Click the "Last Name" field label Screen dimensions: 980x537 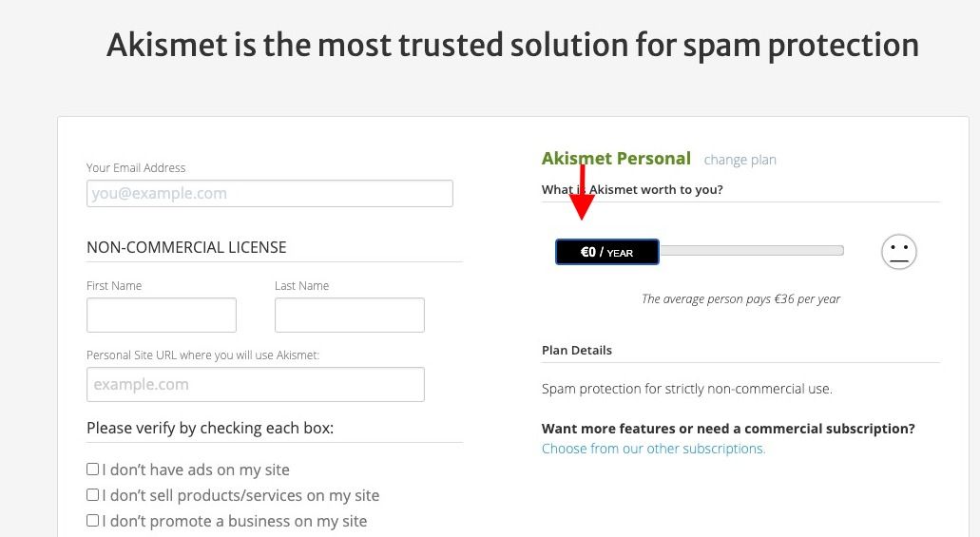tap(302, 286)
